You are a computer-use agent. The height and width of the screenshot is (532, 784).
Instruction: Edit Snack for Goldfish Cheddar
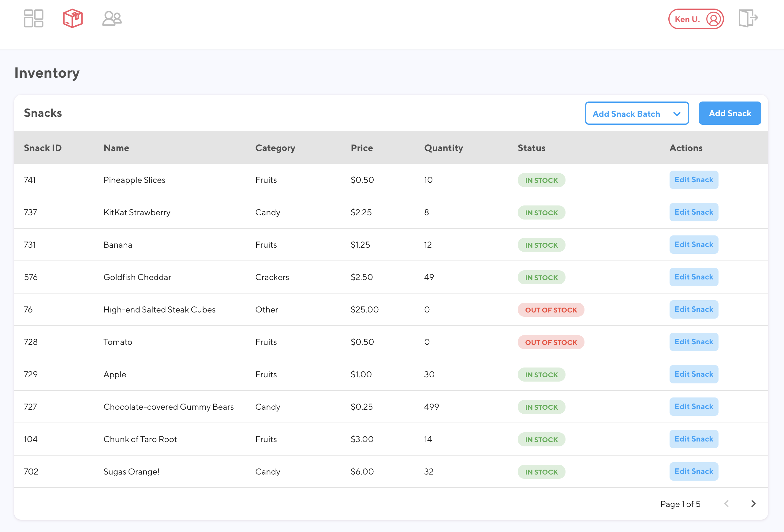[x=694, y=277]
